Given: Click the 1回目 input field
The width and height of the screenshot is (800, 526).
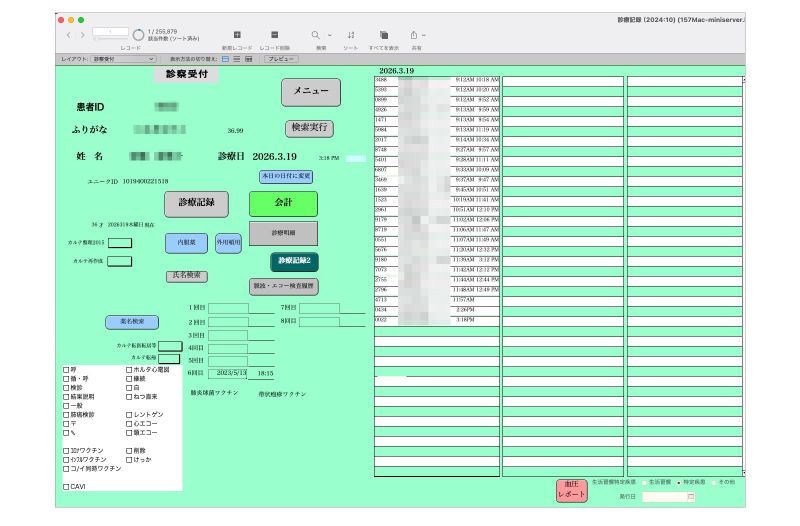Looking at the screenshot, I should coord(227,308).
